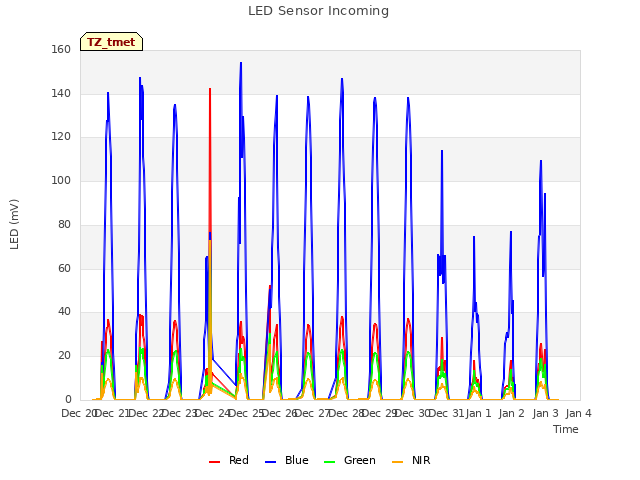
Task: Select the TZ_tmet annotation label
Action: 111,42
